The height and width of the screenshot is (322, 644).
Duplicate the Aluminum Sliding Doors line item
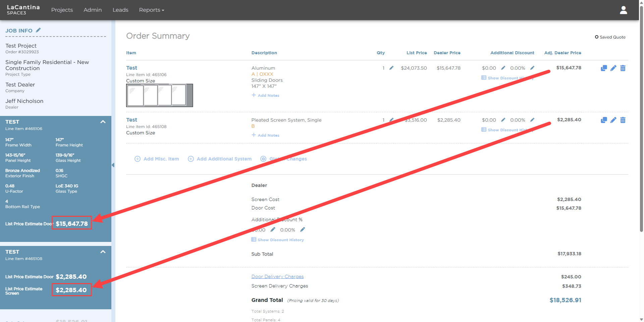pos(604,68)
